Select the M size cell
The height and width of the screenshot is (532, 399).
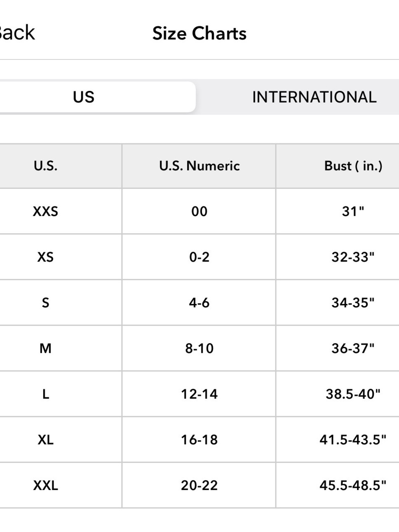pos(61,348)
